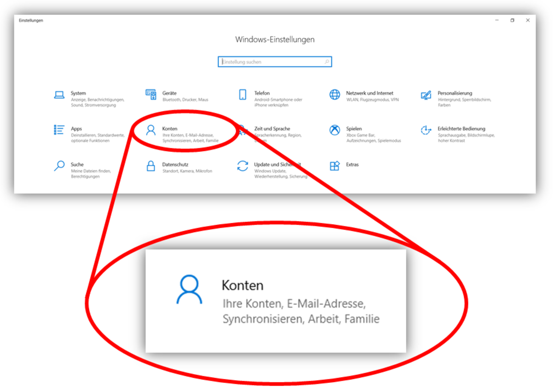
Task: Click 'WLAN, Flugzeugmodus, VPN' description text
Action: tap(372, 100)
